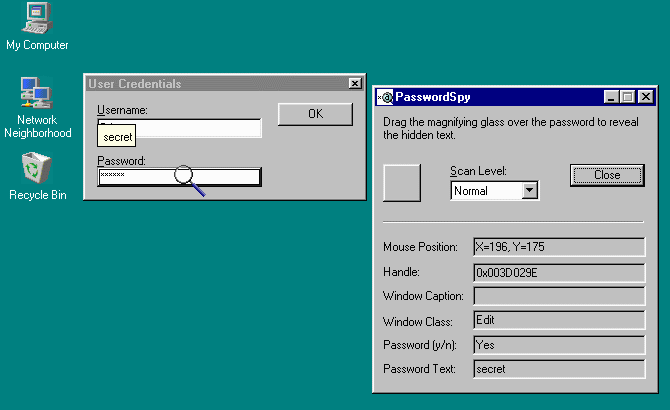
Task: Click the empty magnifier home box
Action: [x=404, y=183]
